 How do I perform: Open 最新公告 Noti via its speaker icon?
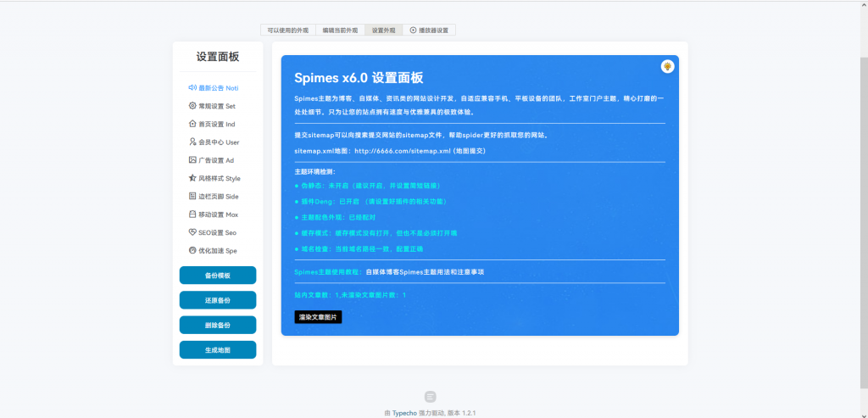point(192,87)
